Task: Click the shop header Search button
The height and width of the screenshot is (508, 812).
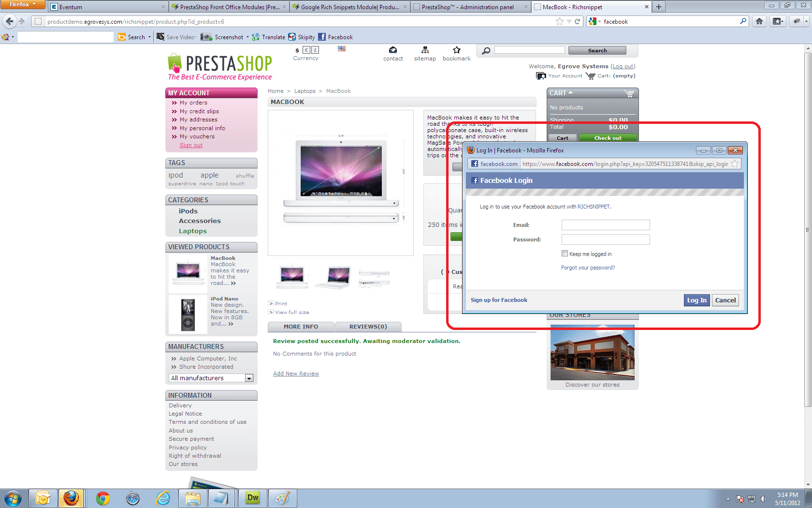Action: [597, 50]
